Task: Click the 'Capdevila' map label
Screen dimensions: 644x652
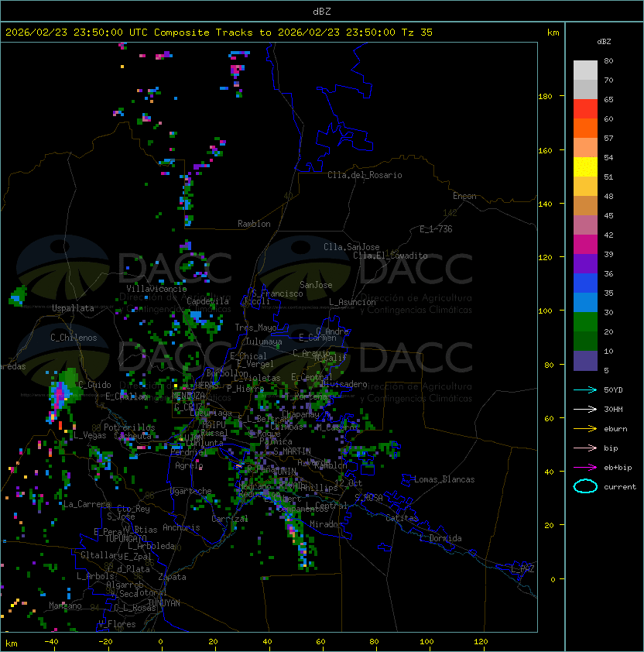Action: coord(208,301)
